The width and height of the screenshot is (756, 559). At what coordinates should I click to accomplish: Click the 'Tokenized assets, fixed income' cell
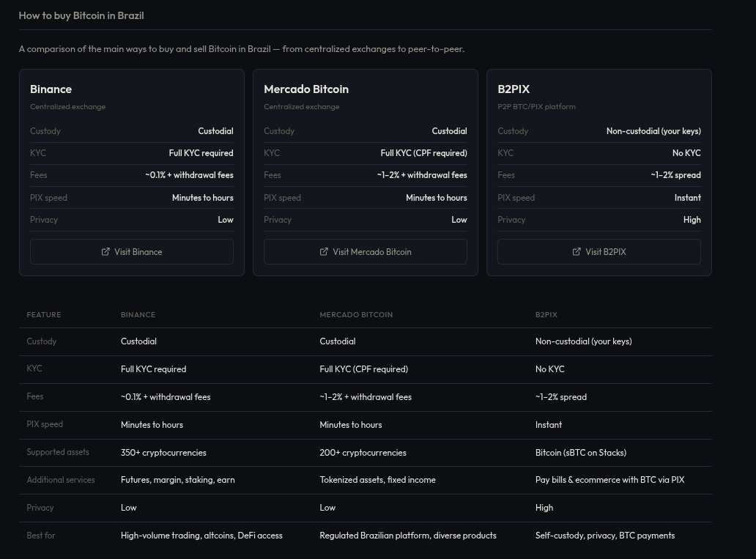point(377,480)
